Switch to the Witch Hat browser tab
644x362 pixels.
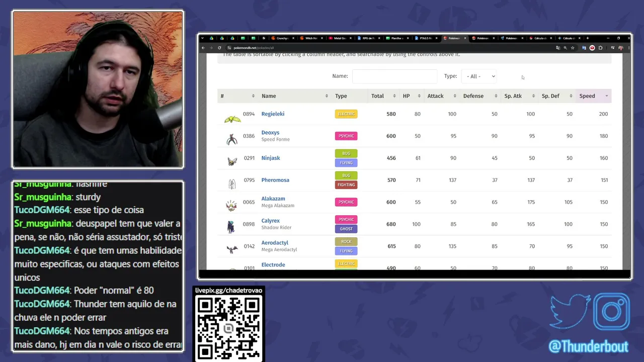311,38
